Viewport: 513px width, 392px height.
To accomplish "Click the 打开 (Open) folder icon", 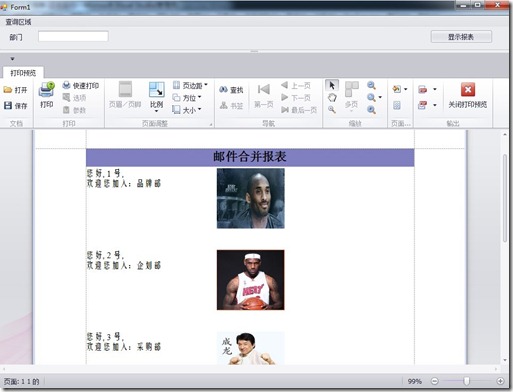I will pos(8,90).
